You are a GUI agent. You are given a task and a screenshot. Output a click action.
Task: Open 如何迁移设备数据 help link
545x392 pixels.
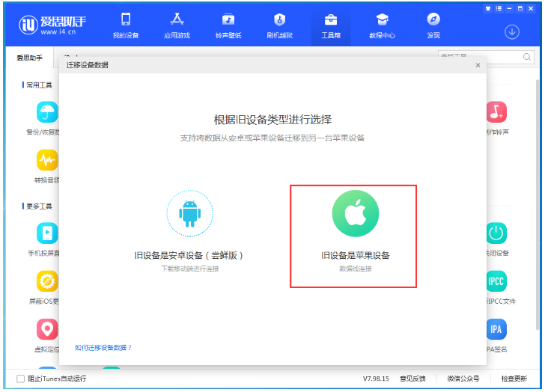[103, 348]
